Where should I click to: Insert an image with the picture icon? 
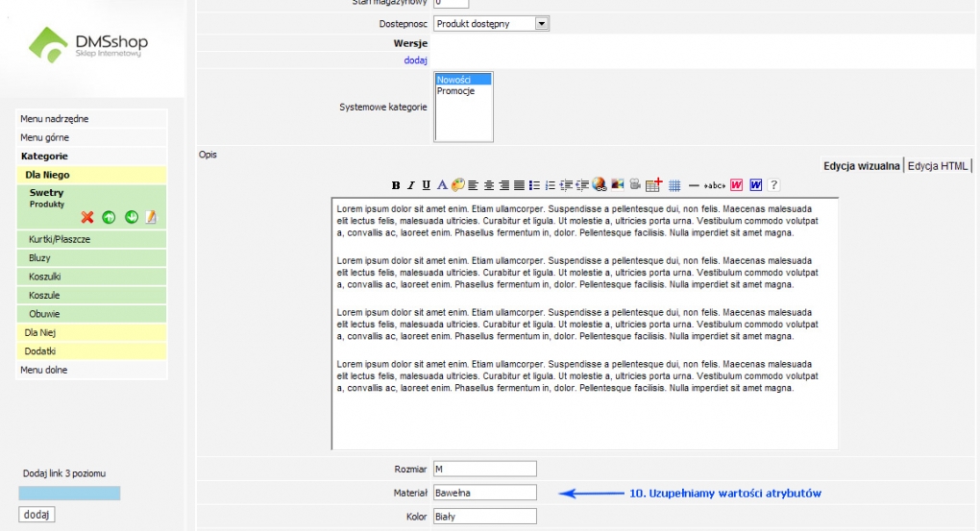tap(618, 184)
